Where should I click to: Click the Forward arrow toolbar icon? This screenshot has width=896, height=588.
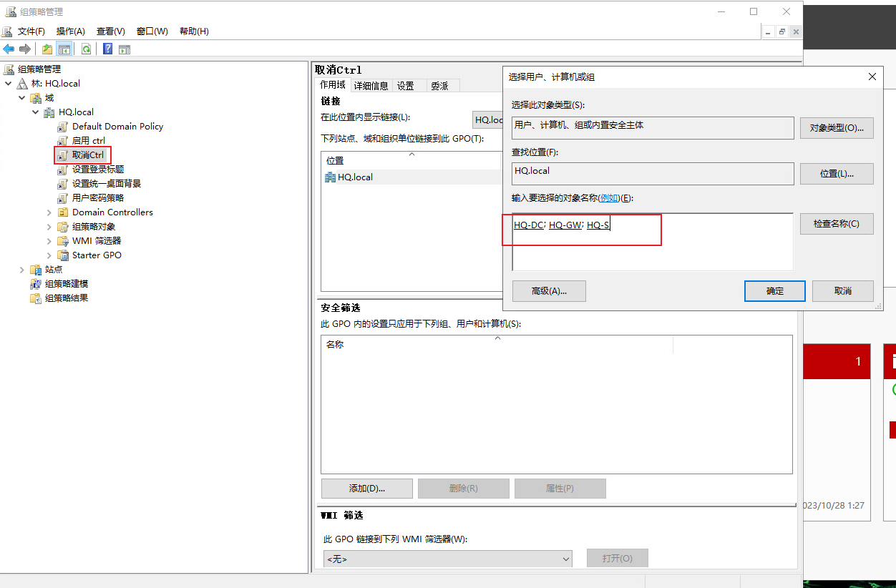pyautogui.click(x=24, y=49)
